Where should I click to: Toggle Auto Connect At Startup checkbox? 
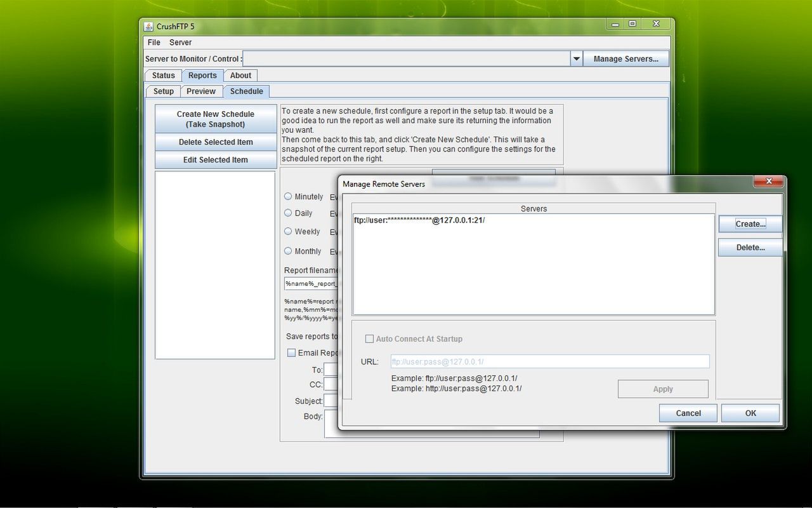(369, 339)
